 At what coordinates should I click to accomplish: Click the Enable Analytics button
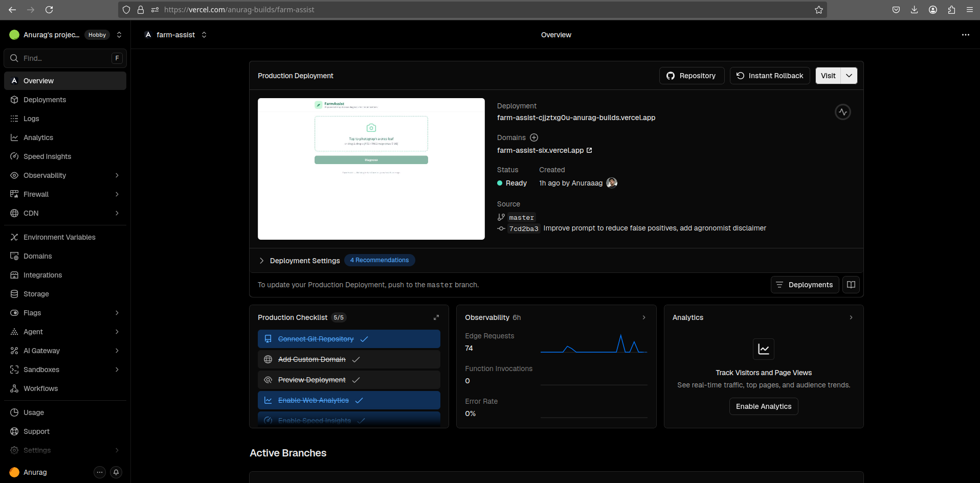(x=764, y=406)
